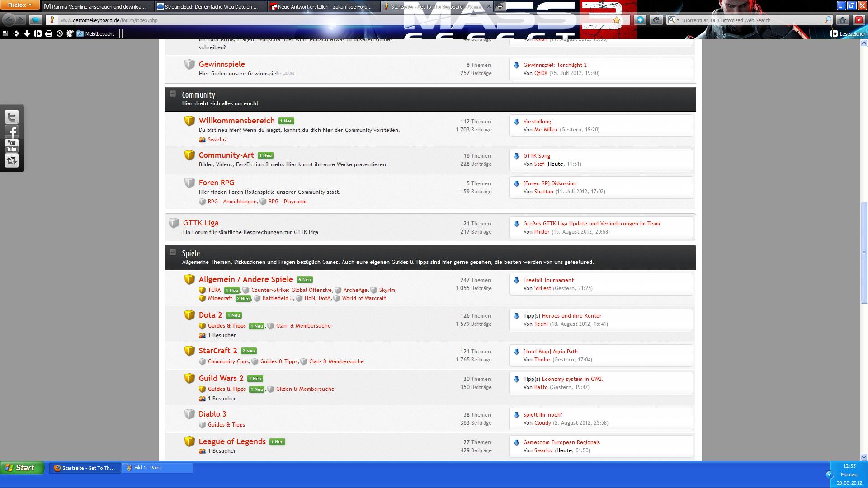Screen dimensions: 868x488
Task: Close the Startseite - Get To The Keyboard tab
Action: click(x=488, y=7)
